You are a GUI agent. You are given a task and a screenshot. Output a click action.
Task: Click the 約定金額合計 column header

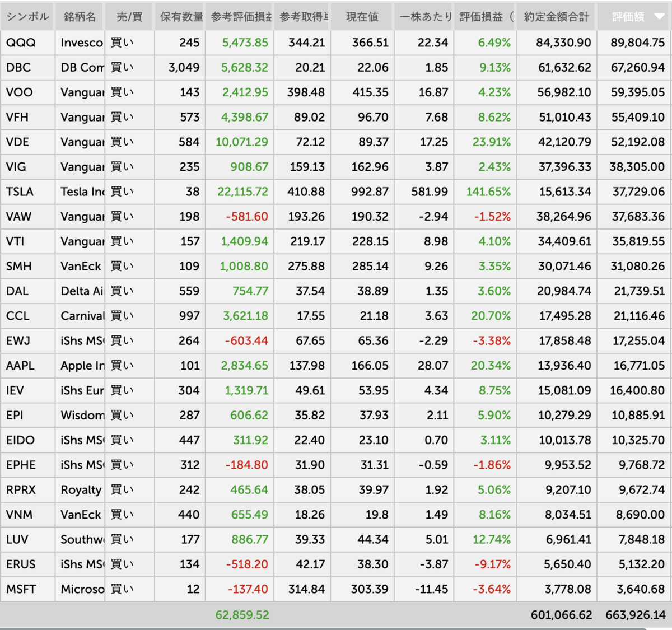[557, 17]
